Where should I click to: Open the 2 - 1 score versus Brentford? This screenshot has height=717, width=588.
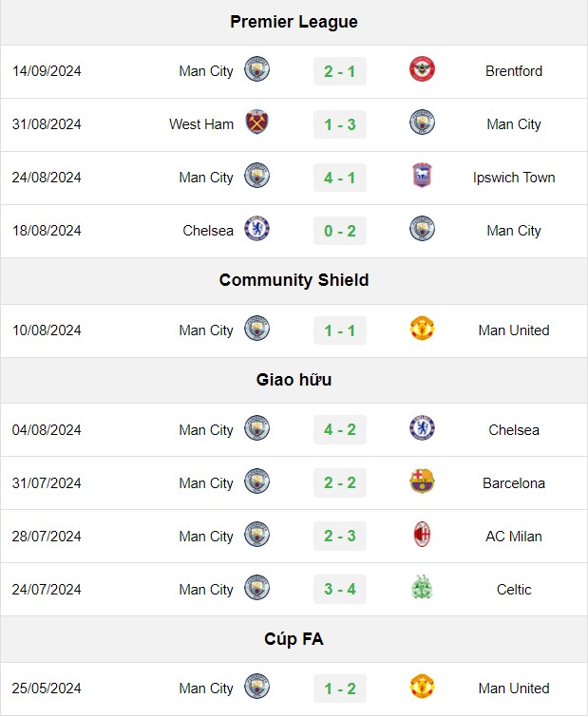[340, 71]
